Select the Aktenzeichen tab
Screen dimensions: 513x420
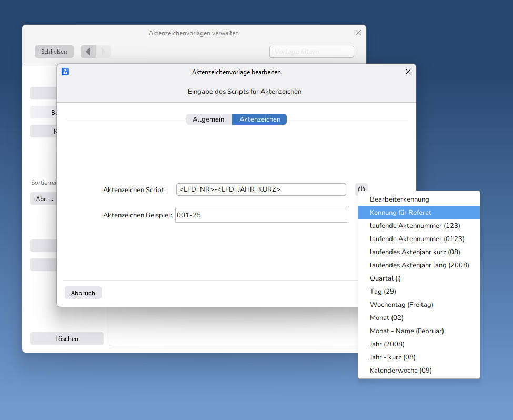[259, 119]
